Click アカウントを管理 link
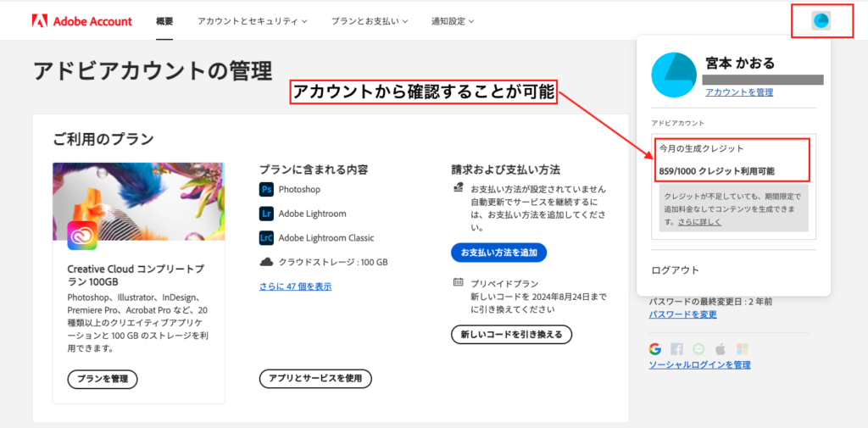Screen dimensions: 868x428 (739, 92)
